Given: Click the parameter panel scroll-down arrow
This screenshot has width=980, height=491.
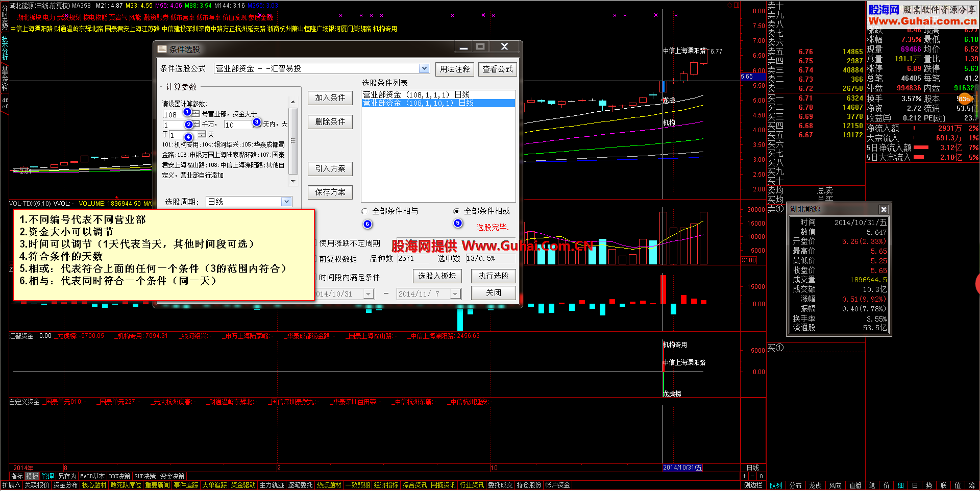Looking at the screenshot, I should tap(293, 181).
